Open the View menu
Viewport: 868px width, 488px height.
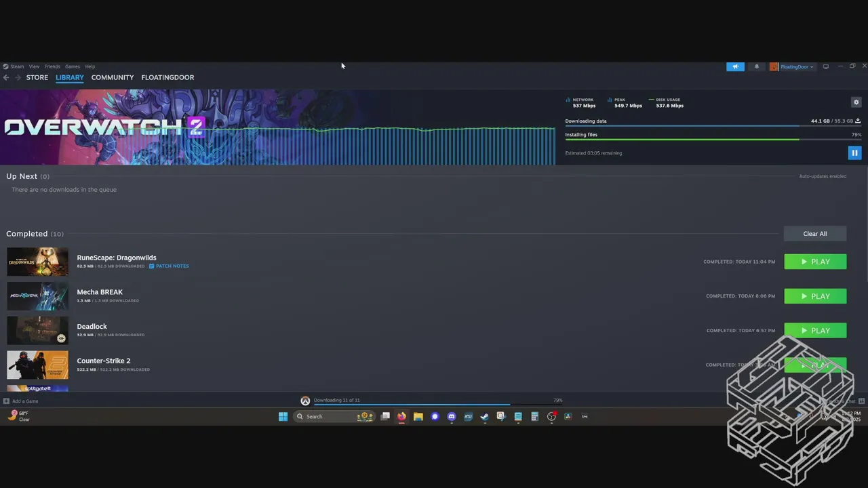click(x=34, y=66)
